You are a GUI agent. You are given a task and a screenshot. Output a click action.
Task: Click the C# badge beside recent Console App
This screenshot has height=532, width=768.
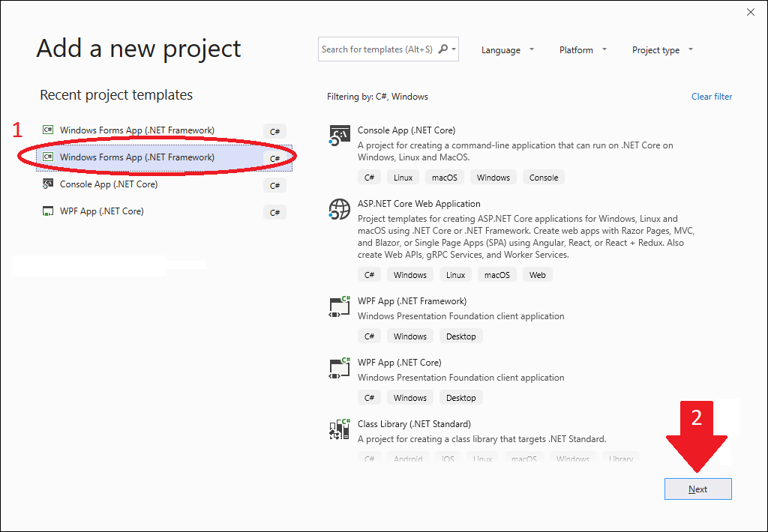(274, 186)
